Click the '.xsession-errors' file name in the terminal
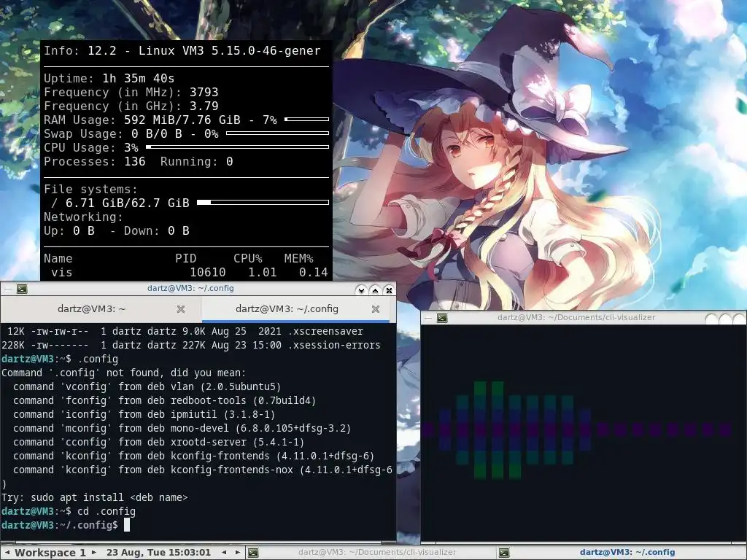 coord(334,345)
